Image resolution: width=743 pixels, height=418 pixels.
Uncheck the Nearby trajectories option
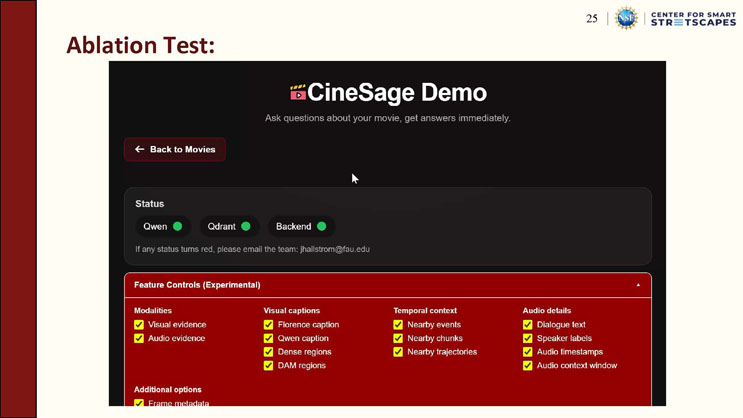pos(398,352)
